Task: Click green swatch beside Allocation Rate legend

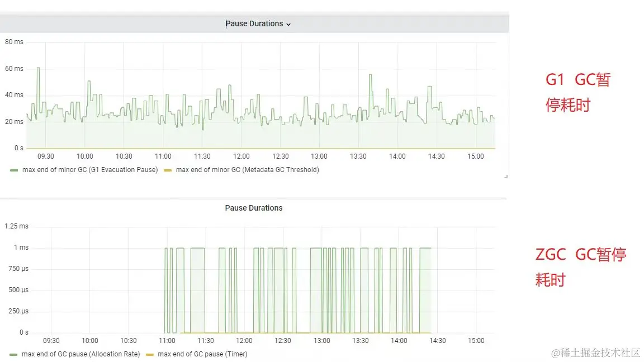Action: click(x=13, y=355)
